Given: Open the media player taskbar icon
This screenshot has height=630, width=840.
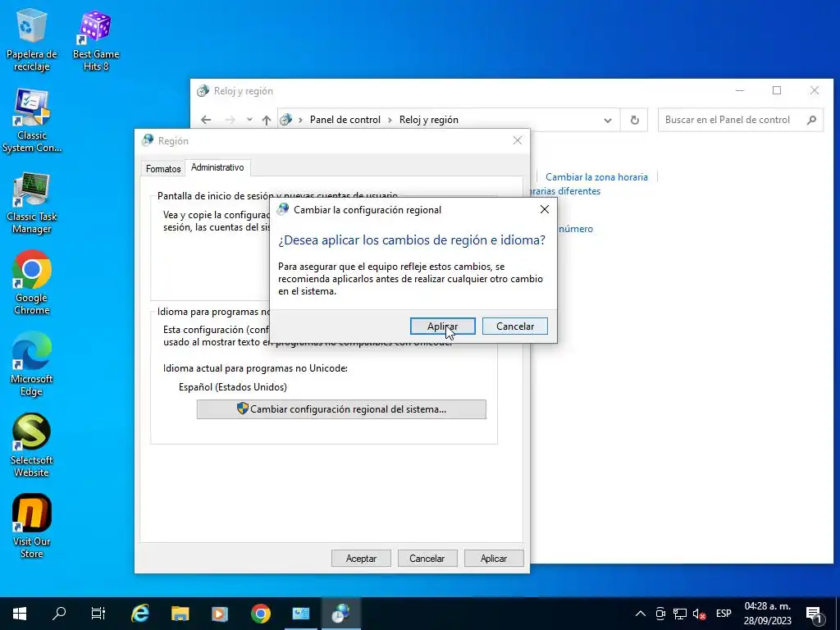Looking at the screenshot, I should point(220,614).
